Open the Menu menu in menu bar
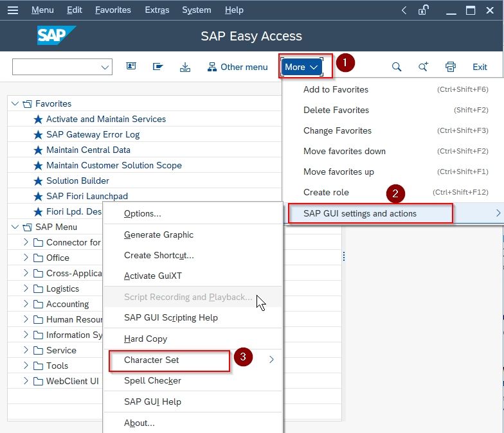The image size is (504, 433). pyautogui.click(x=42, y=10)
